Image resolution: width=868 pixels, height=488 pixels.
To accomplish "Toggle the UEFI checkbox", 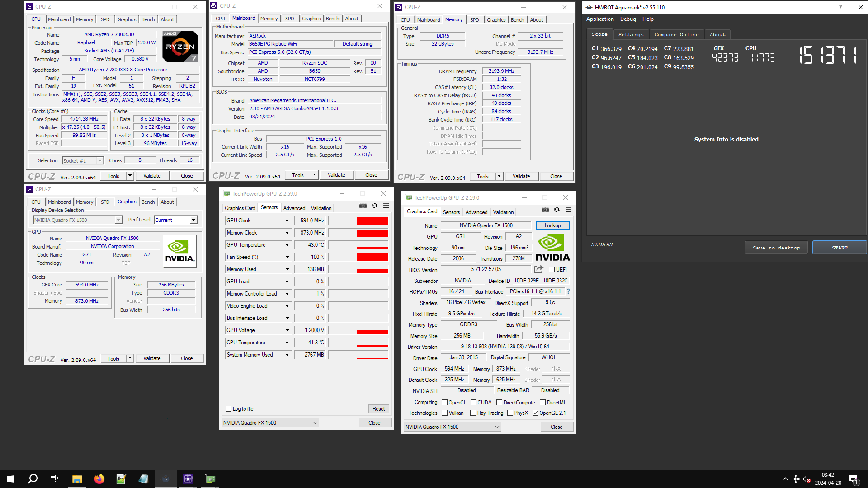I will (552, 270).
